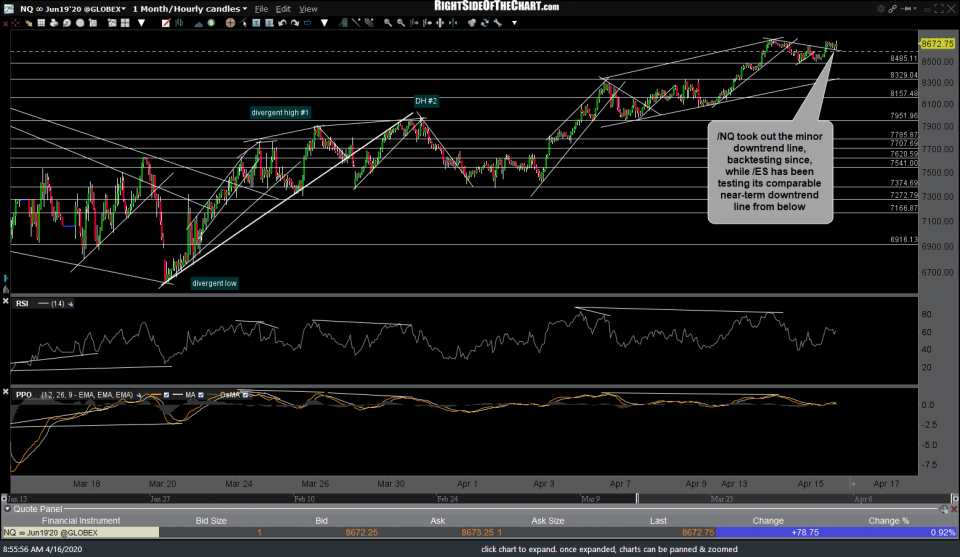This screenshot has height=557, width=960.
Task: Click the 'divergent high #1' chart label
Action: 280,113
